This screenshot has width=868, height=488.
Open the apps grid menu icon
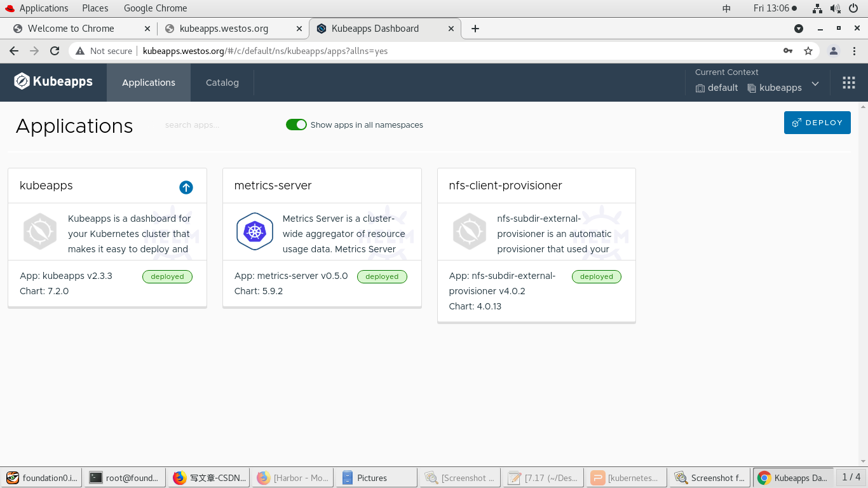click(x=848, y=83)
